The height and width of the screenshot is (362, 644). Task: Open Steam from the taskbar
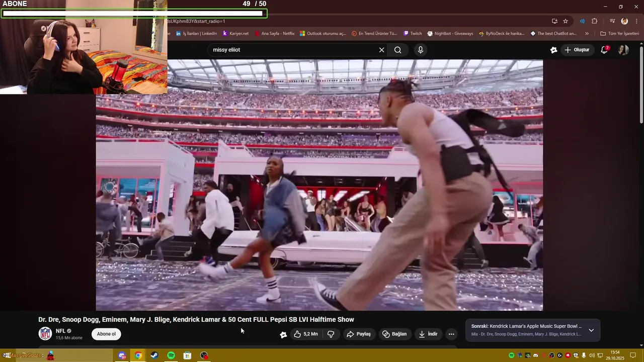[x=154, y=355]
